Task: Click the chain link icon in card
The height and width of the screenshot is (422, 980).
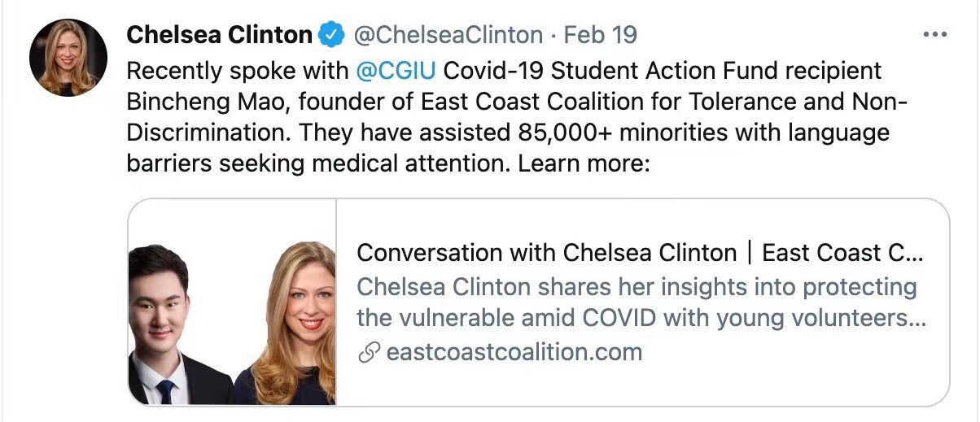Action: click(x=370, y=352)
